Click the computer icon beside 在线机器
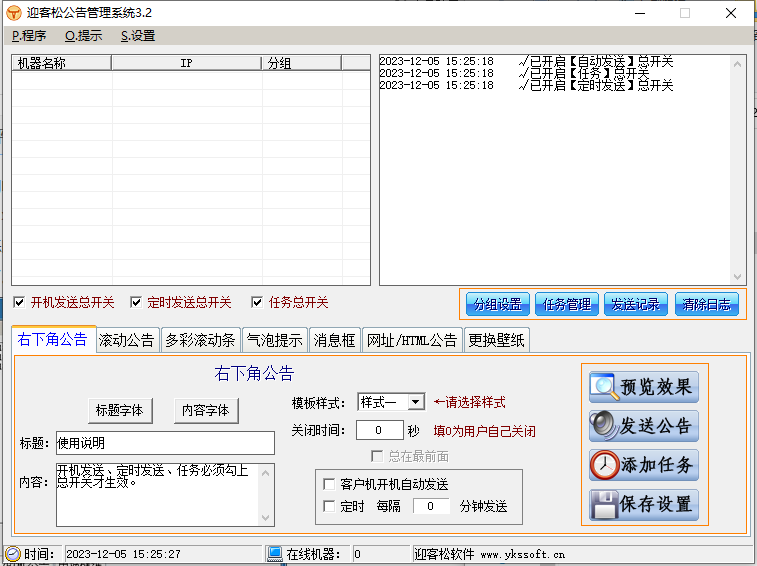Viewport: 757px width, 566px height. (x=275, y=553)
